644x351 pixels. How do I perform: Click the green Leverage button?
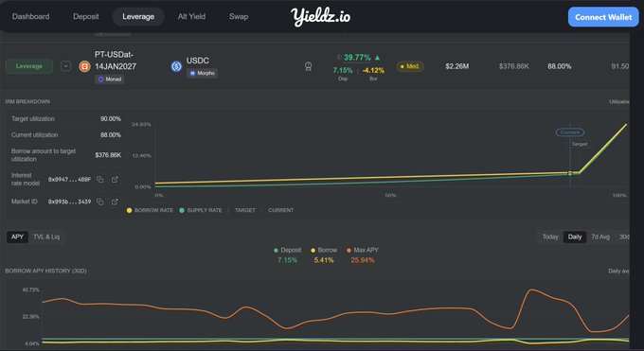pyautogui.click(x=29, y=66)
